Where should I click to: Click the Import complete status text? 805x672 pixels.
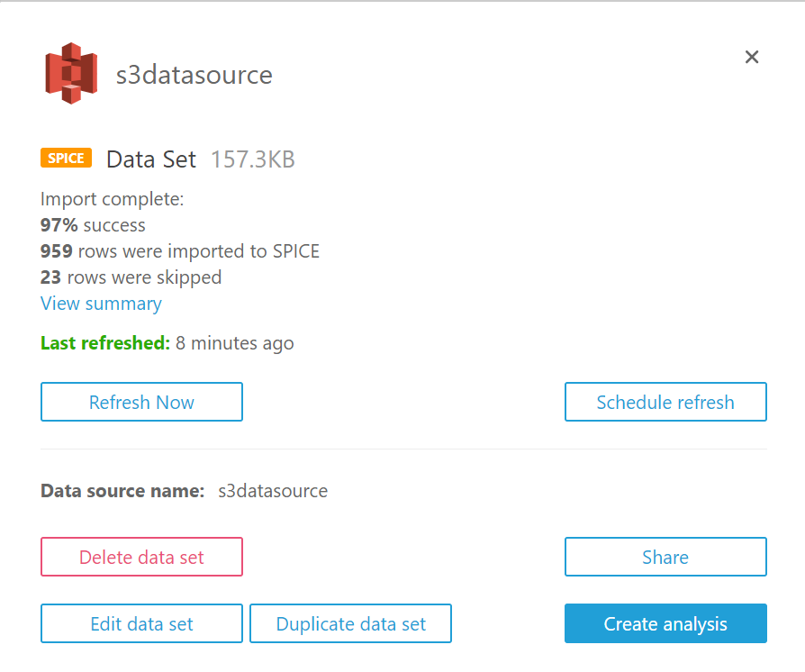pyautogui.click(x=112, y=198)
